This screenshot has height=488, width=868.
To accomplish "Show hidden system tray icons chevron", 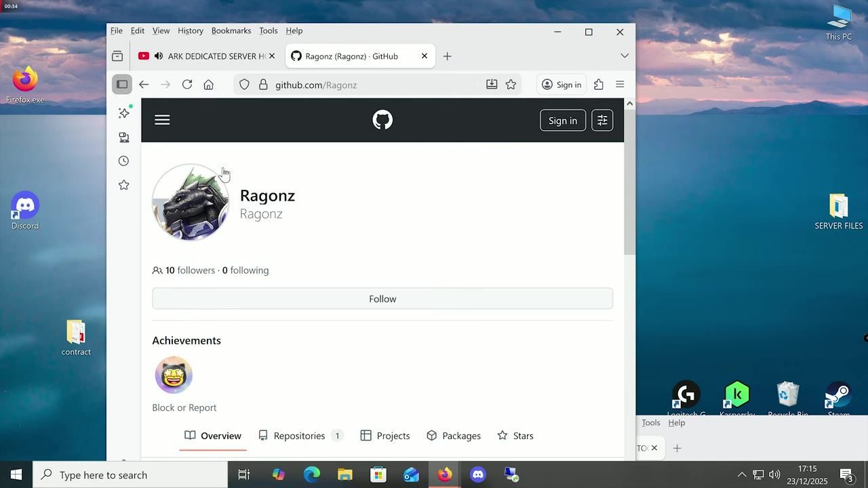I will tap(741, 474).
